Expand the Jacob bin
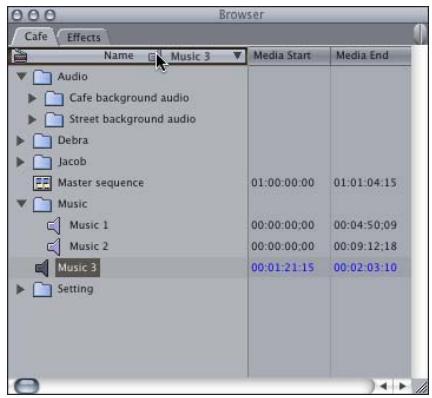Viewport: 432px width, 398px height. click(21, 162)
